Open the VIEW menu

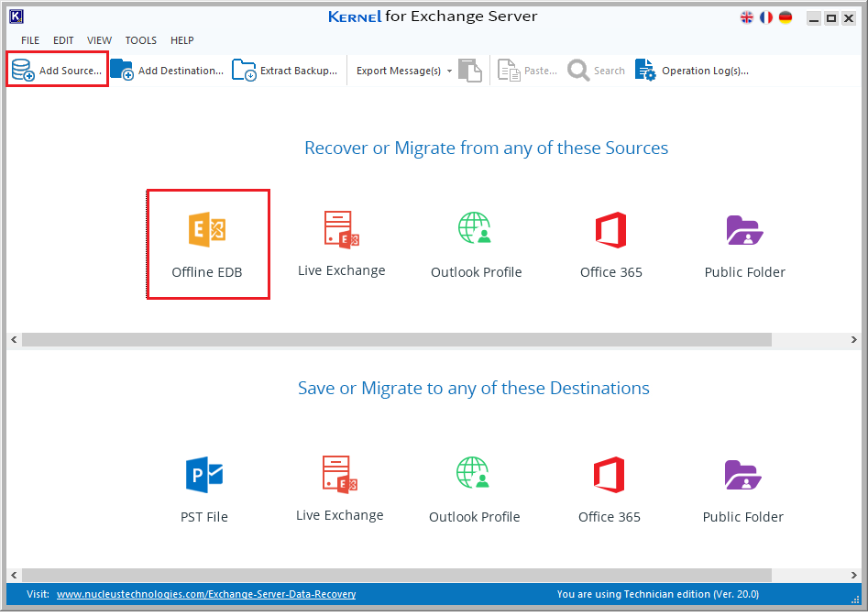click(x=99, y=40)
